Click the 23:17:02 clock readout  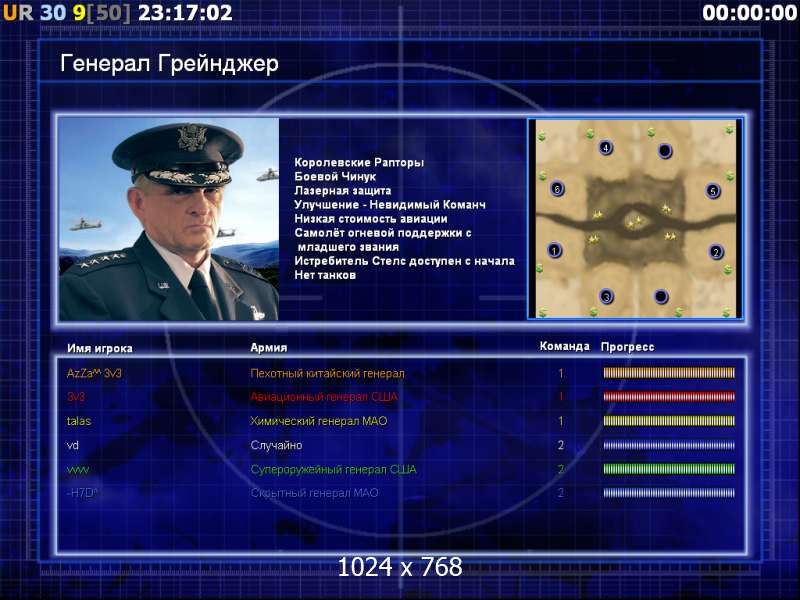(185, 13)
